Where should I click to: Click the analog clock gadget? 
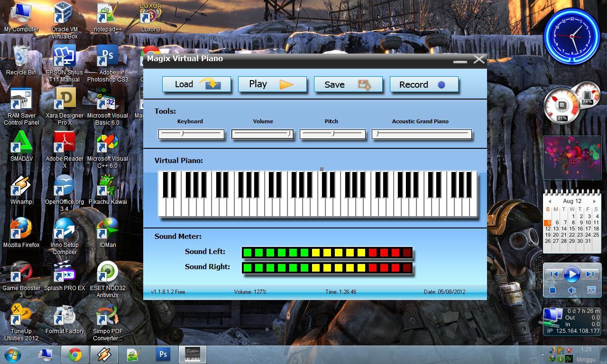572,36
